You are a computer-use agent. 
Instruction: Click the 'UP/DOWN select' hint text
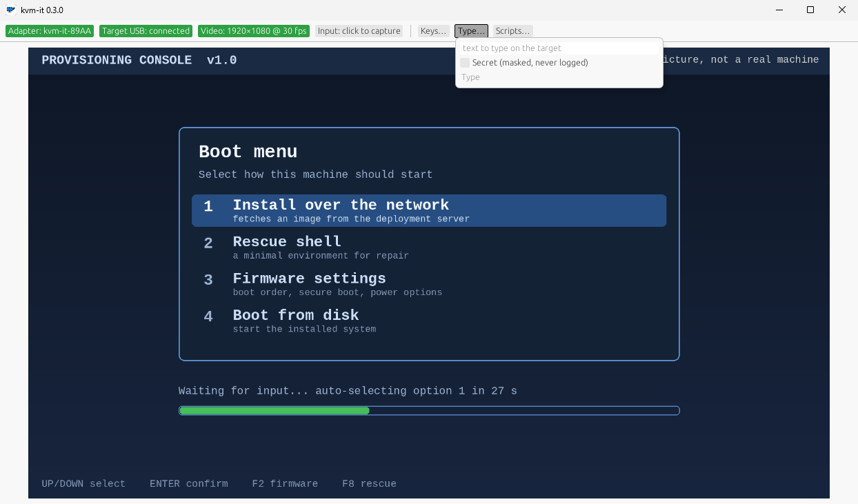coord(83,484)
